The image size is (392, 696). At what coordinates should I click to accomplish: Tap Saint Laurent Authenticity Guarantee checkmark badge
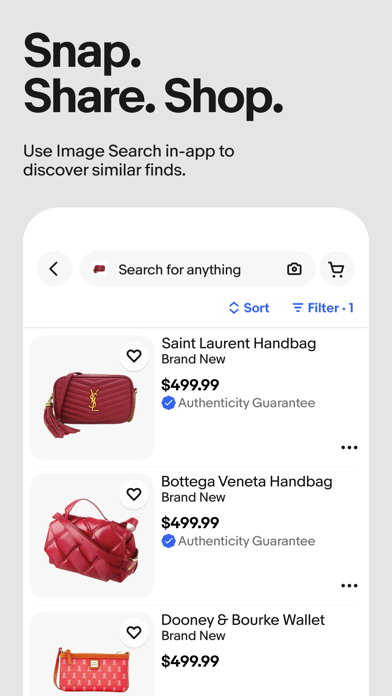168,403
